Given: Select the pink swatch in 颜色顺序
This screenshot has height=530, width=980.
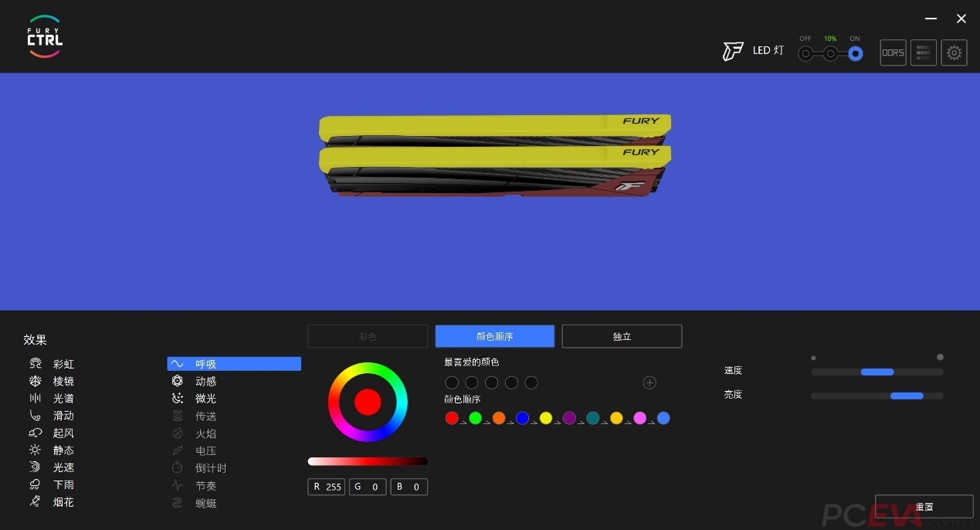Looking at the screenshot, I should point(639,418).
